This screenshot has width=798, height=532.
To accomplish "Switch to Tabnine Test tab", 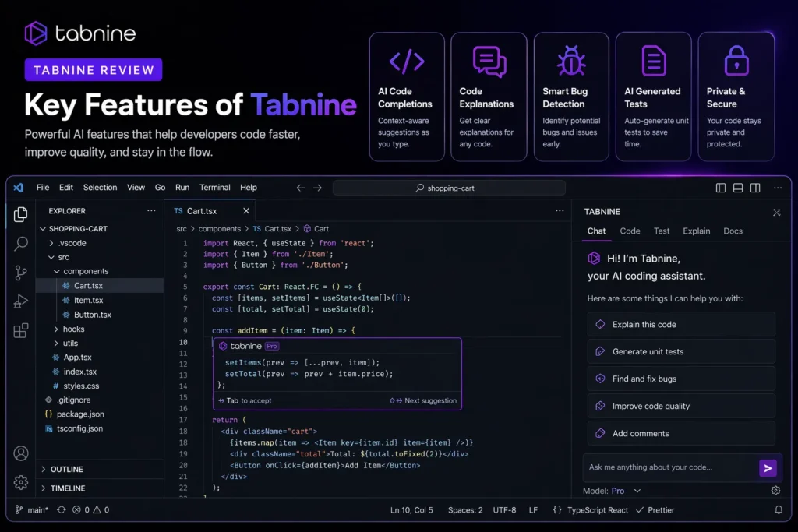I will [x=661, y=231].
